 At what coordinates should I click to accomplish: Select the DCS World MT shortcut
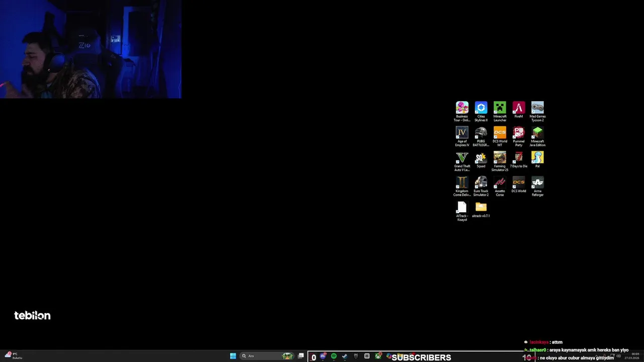pyautogui.click(x=500, y=136)
